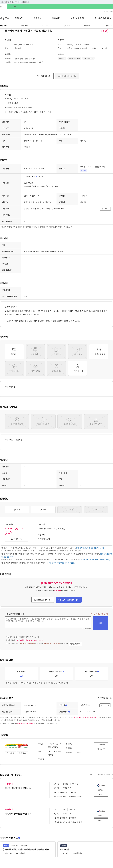This screenshot has height=868, width=113.
Task: Click the 식사제공(1식) benefit icon
Action: pyautogui.click(x=78, y=368)
